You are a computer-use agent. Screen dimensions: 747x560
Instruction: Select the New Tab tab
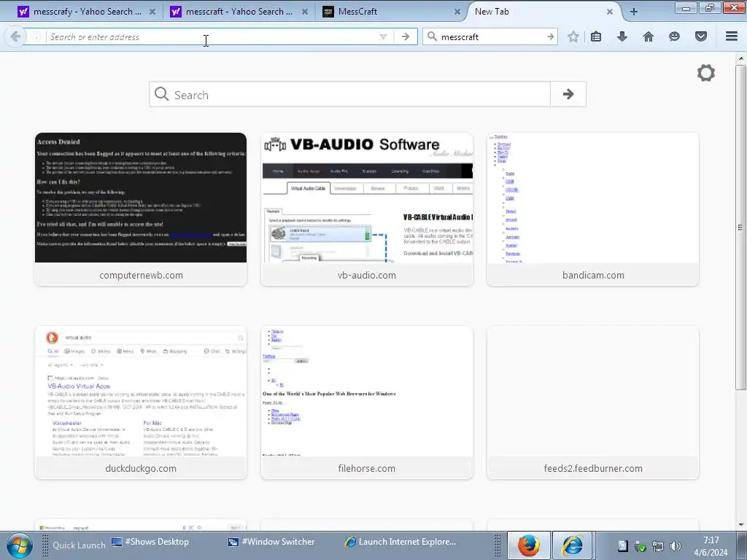(543, 12)
